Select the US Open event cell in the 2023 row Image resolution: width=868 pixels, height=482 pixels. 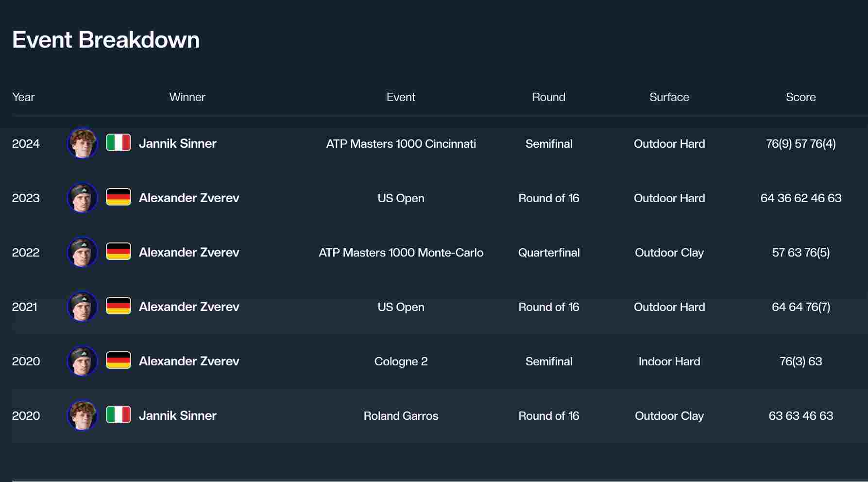coord(401,198)
